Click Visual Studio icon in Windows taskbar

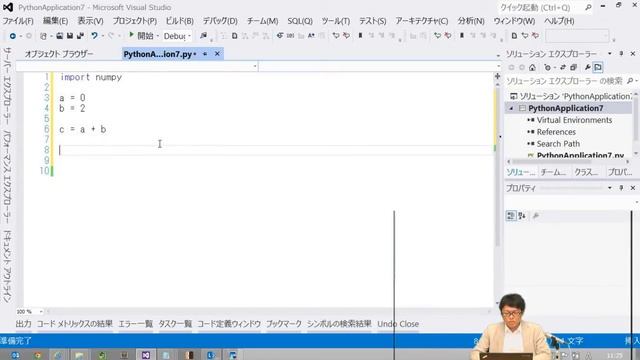(x=146, y=355)
